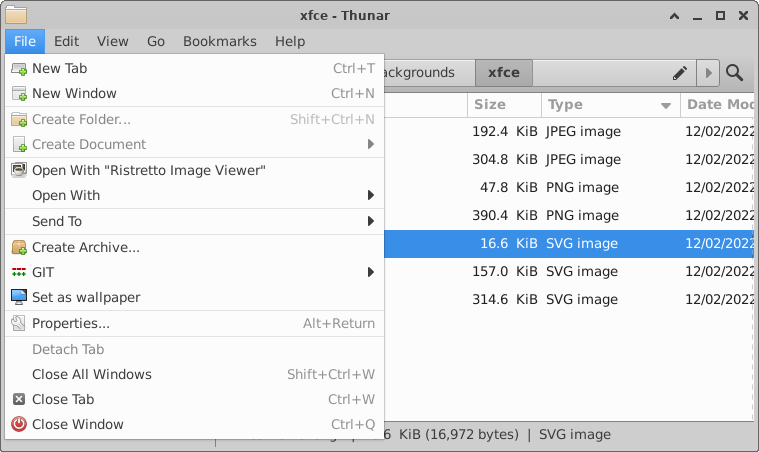
Task: Choose Set as wallpaper
Action: pyautogui.click(x=194, y=297)
